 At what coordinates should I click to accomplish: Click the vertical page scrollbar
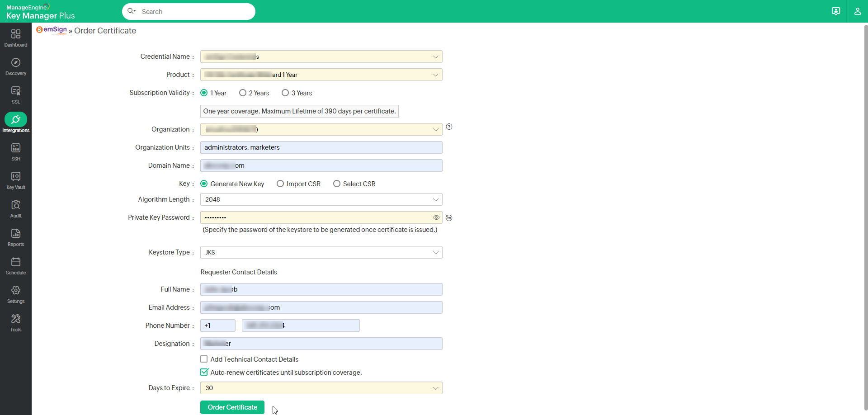pos(865,217)
